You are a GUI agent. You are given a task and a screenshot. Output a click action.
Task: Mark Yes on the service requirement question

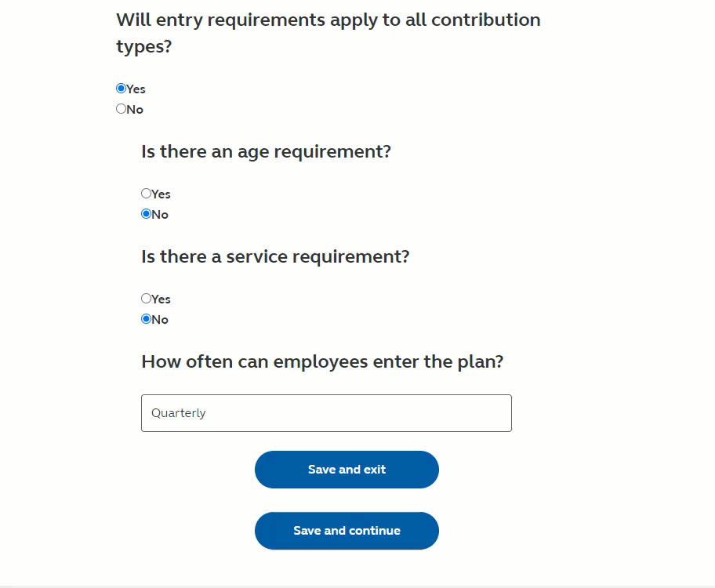coord(146,298)
